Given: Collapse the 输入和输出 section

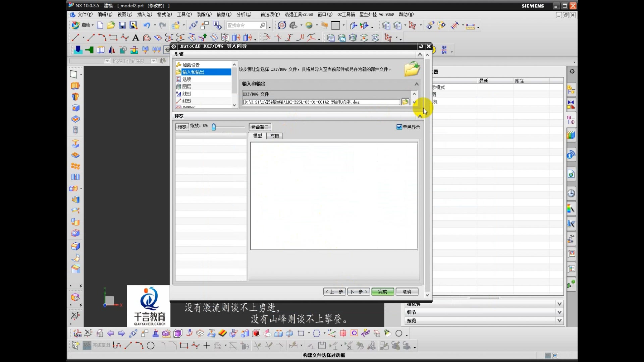Looking at the screenshot, I should point(416,84).
